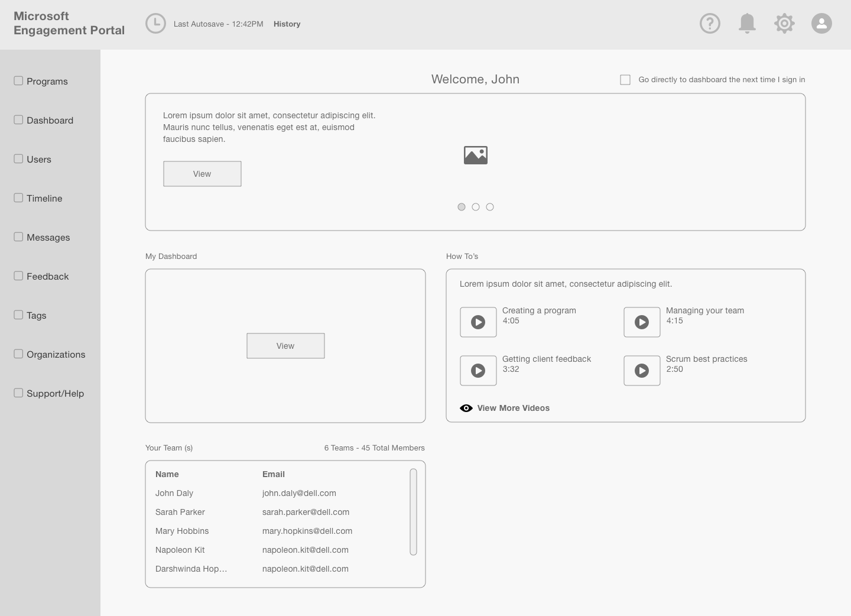Screen dimensions: 851x616
Task: Select Darshwinda Hop… team row
Action: 191,569
